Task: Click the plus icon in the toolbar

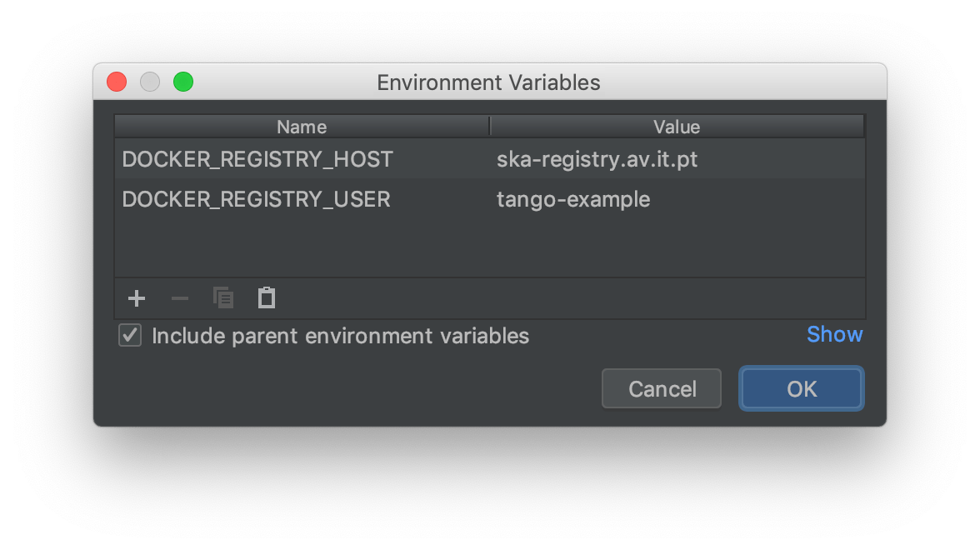Action: pyautogui.click(x=136, y=297)
